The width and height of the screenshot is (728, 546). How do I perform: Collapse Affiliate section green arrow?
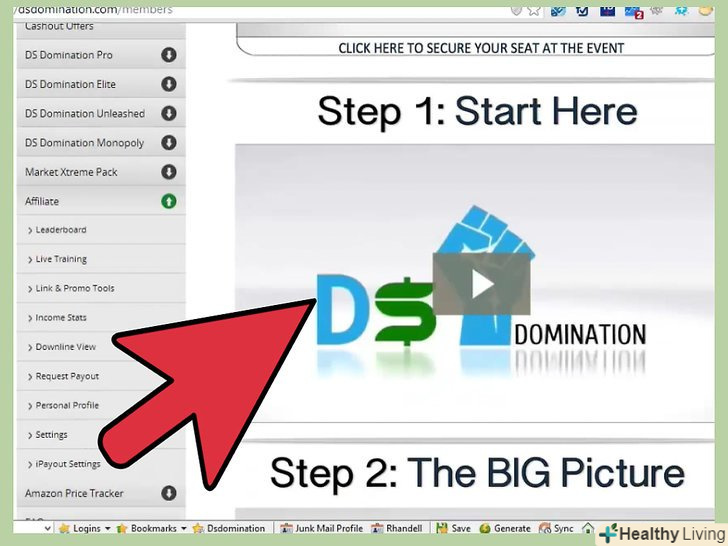(x=169, y=201)
